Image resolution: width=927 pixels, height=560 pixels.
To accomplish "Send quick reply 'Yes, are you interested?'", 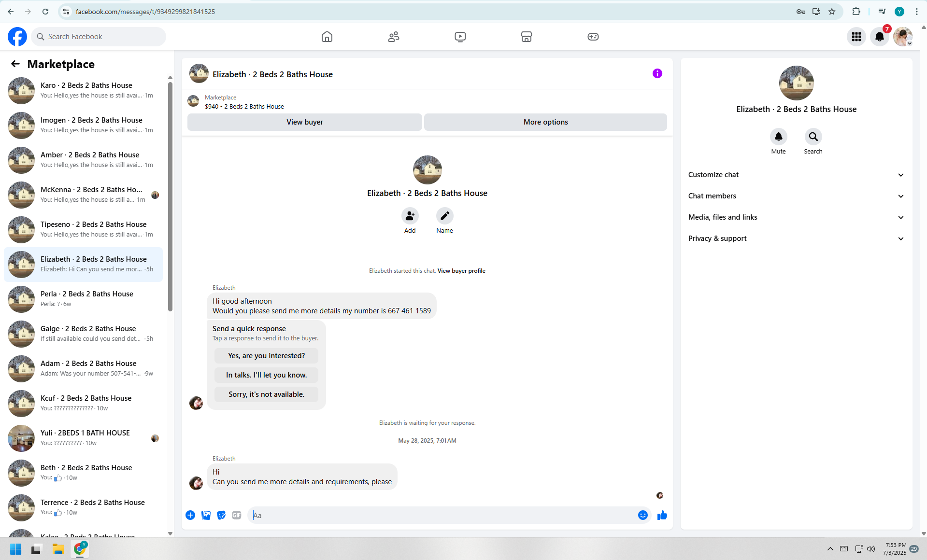I will 266,356.
